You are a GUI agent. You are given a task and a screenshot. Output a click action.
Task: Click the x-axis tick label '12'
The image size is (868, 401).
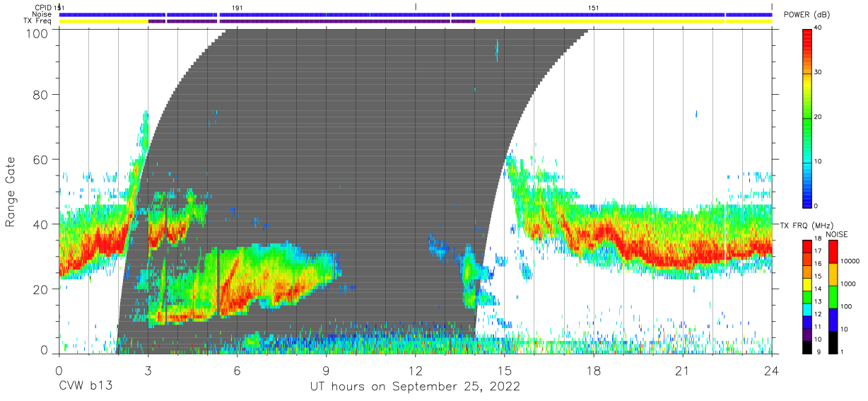click(x=415, y=371)
